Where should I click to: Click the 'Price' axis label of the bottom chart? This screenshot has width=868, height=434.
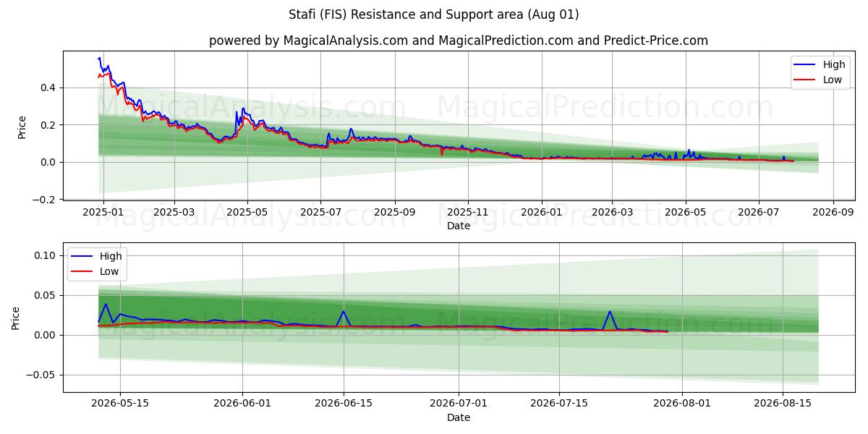[16, 318]
